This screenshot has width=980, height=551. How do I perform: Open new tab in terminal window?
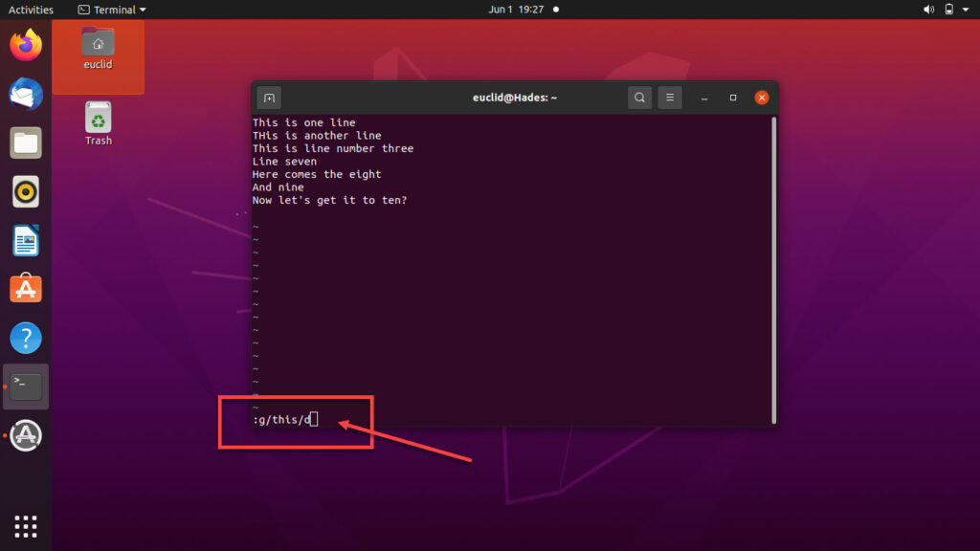click(269, 98)
